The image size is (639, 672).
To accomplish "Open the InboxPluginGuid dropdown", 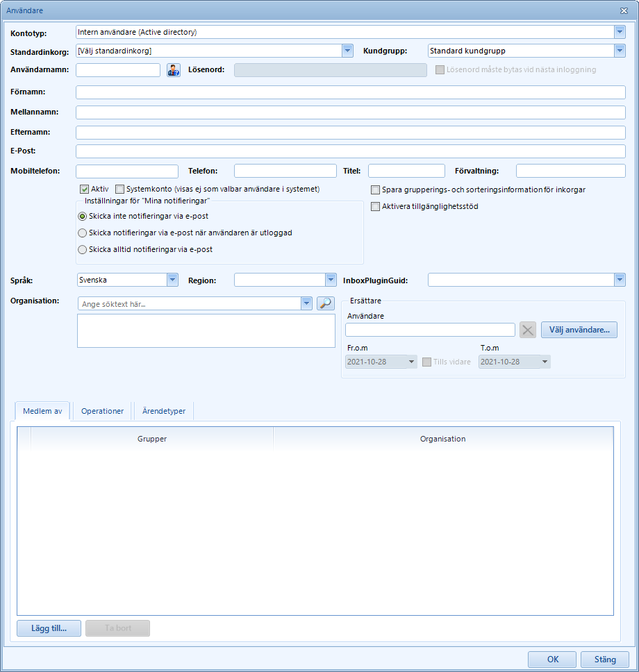I will tap(620, 280).
